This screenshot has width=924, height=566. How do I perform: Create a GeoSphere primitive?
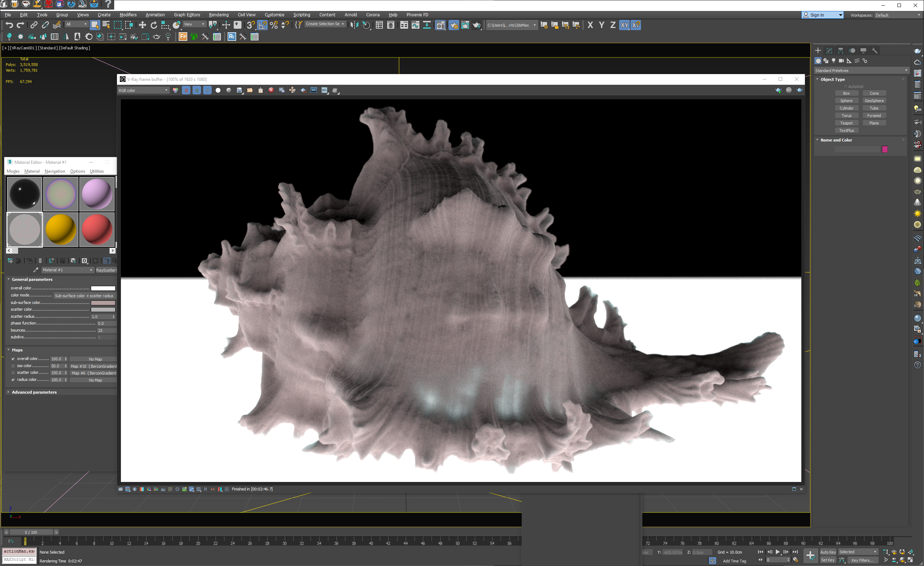pyautogui.click(x=874, y=100)
